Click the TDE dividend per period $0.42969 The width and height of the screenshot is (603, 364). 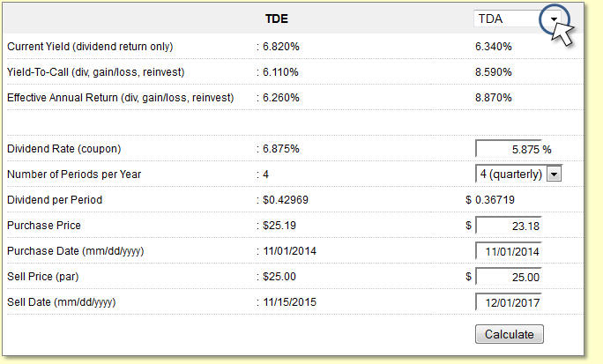[286, 200]
